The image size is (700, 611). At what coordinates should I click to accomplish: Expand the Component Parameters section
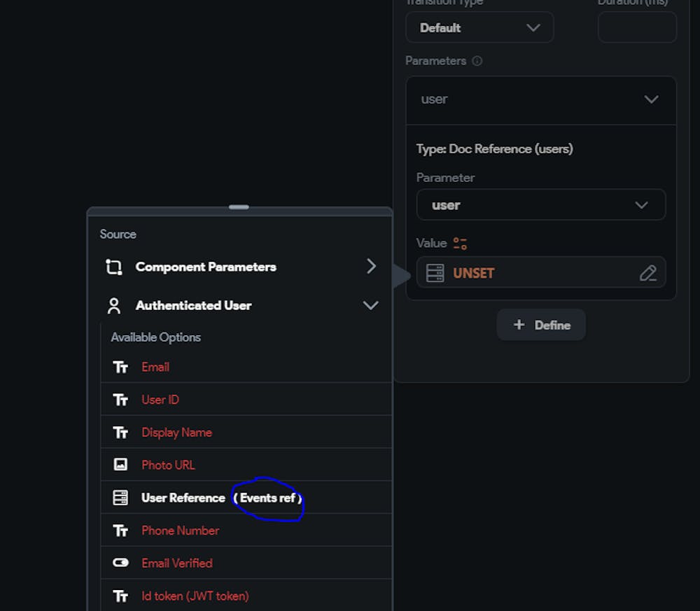(371, 267)
